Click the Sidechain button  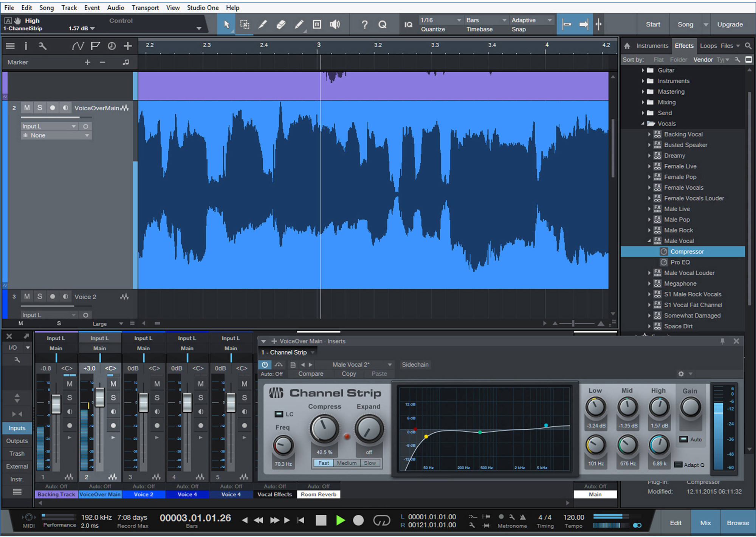click(415, 365)
